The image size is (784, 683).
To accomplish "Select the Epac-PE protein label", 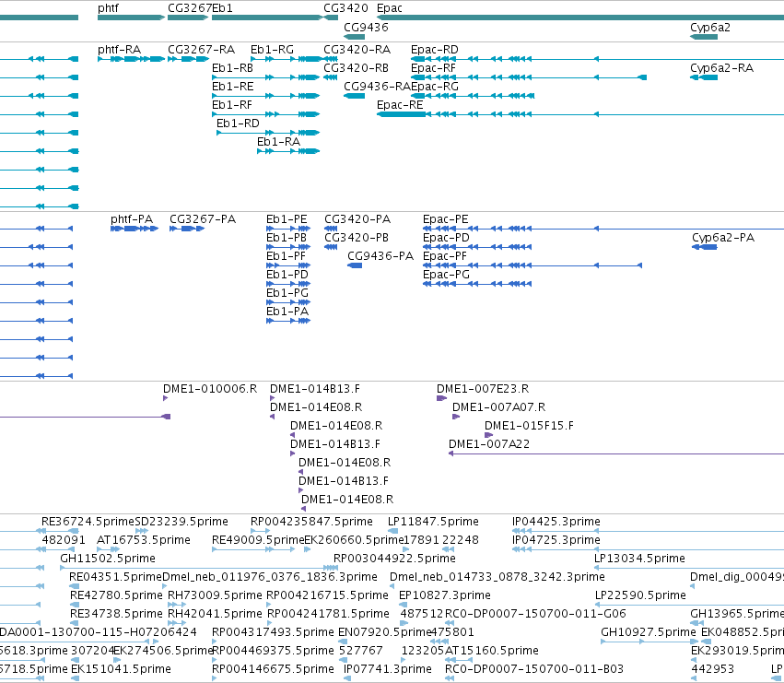I will coord(446,219).
